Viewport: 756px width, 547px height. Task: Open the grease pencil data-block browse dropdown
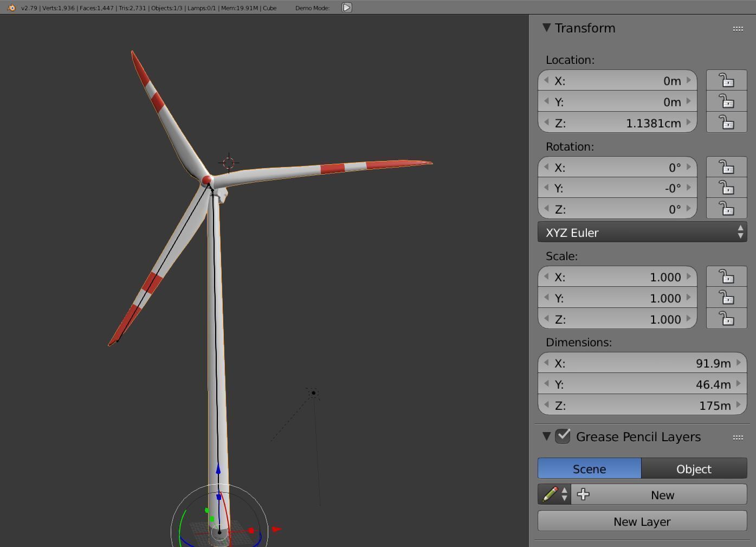tap(554, 494)
